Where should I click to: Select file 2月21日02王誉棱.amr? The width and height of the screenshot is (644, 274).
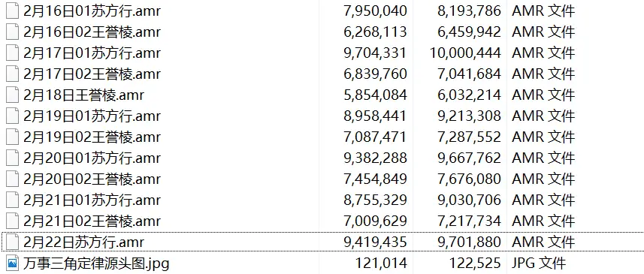92,221
